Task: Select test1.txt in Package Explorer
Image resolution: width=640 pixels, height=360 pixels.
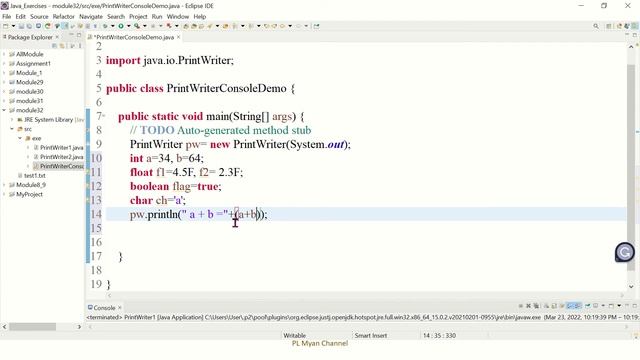Action: pyautogui.click(x=34, y=176)
